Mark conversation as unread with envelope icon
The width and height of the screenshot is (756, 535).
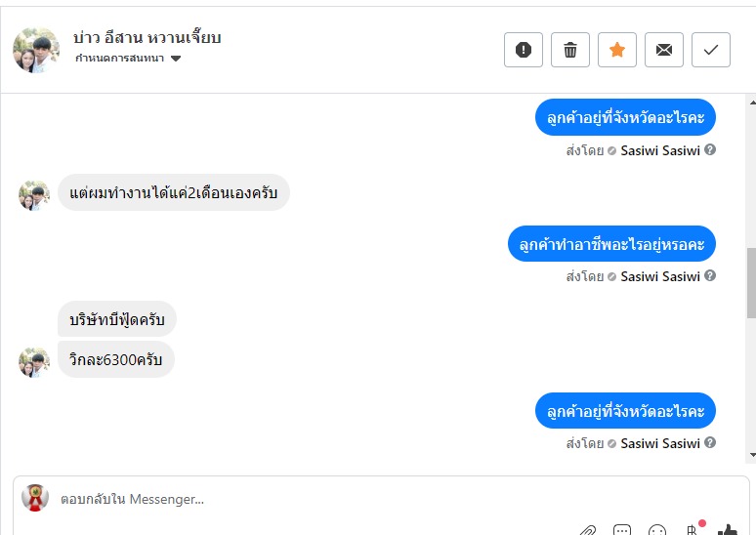(664, 50)
